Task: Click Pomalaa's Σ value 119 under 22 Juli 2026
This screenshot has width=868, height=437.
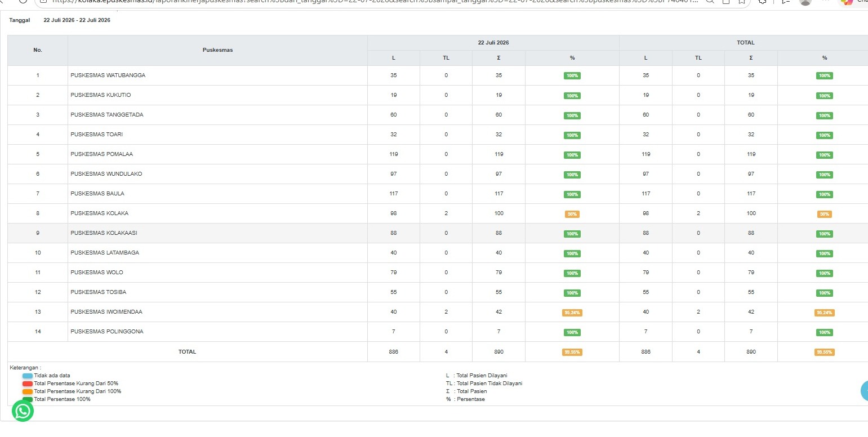Action: point(499,154)
